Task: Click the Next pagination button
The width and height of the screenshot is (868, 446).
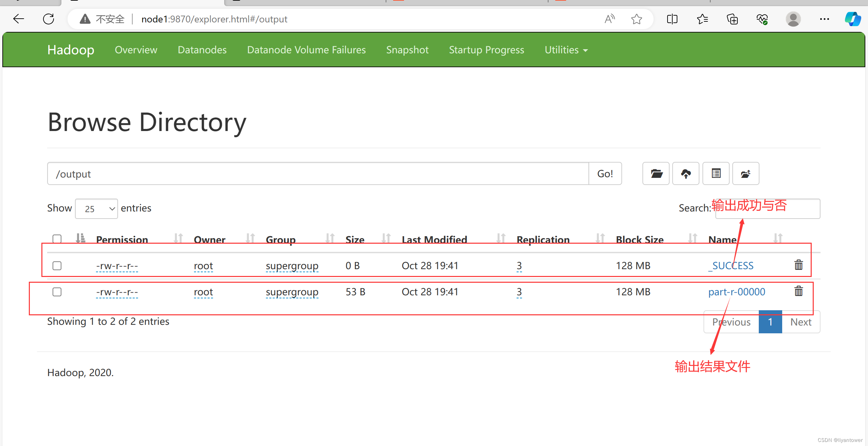Action: [801, 322]
